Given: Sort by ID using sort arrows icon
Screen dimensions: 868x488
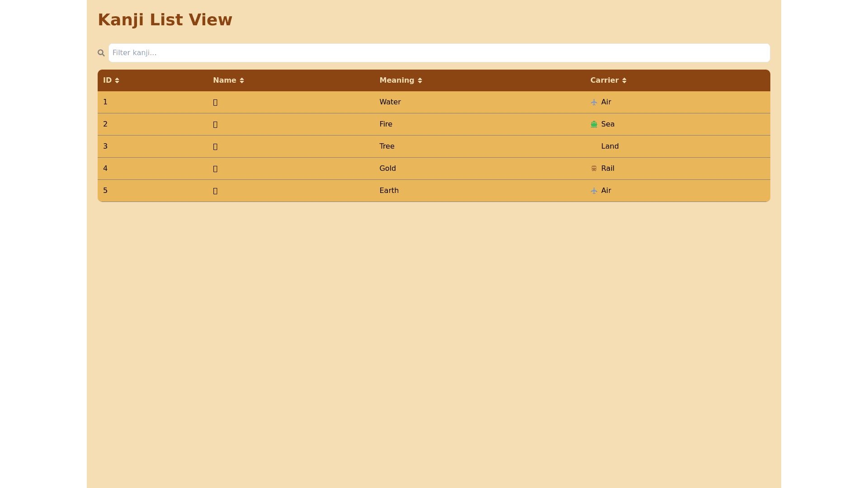Looking at the screenshot, I should point(117,80).
